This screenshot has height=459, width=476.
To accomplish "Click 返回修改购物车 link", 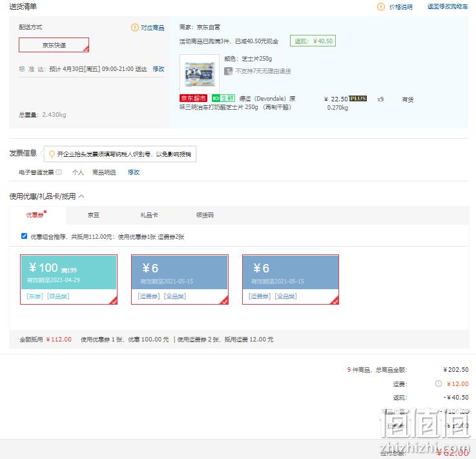I will (x=448, y=6).
